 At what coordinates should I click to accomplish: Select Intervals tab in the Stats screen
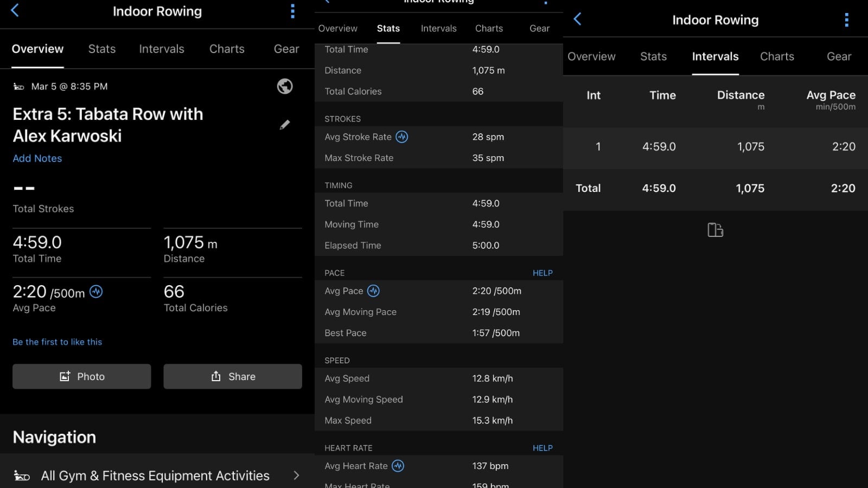(x=438, y=28)
